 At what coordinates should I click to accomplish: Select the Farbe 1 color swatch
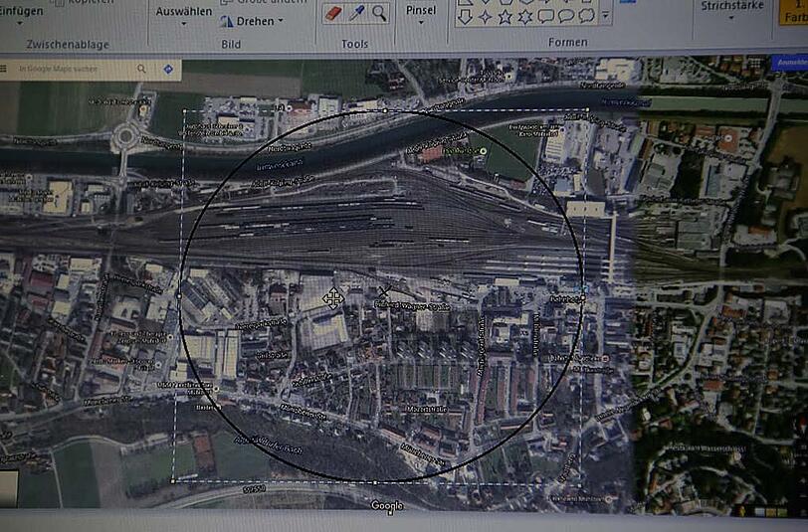click(x=796, y=12)
